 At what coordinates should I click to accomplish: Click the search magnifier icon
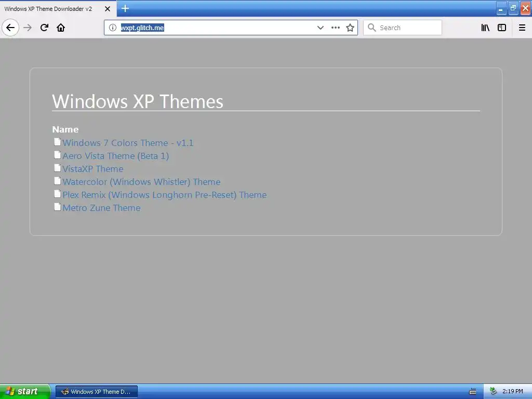click(x=372, y=28)
